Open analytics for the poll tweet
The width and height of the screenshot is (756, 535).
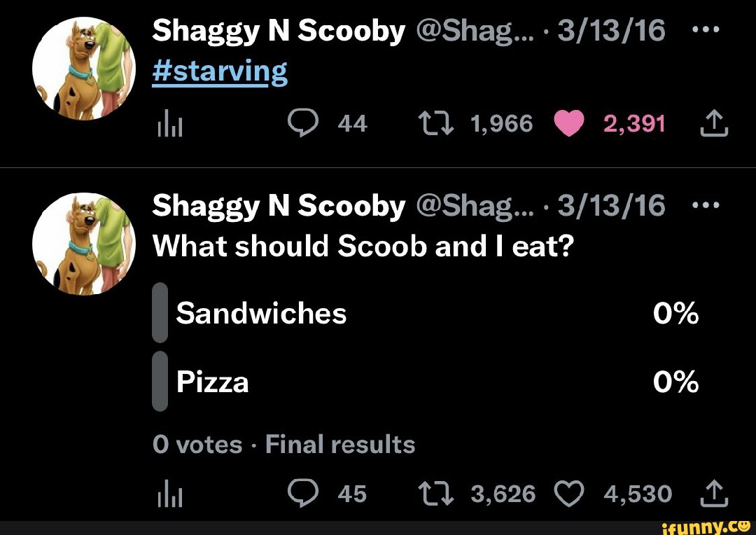pos(171,493)
